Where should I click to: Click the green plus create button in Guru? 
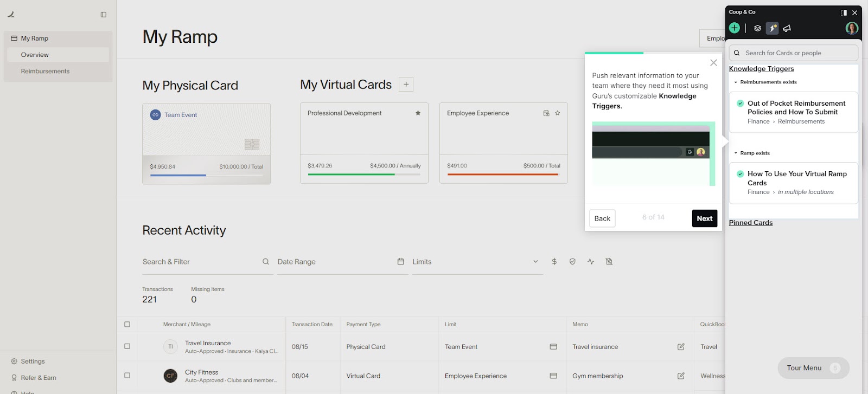(735, 28)
